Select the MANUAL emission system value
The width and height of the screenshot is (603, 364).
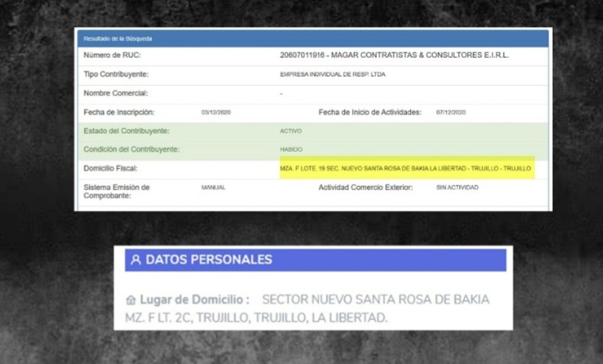click(213, 187)
